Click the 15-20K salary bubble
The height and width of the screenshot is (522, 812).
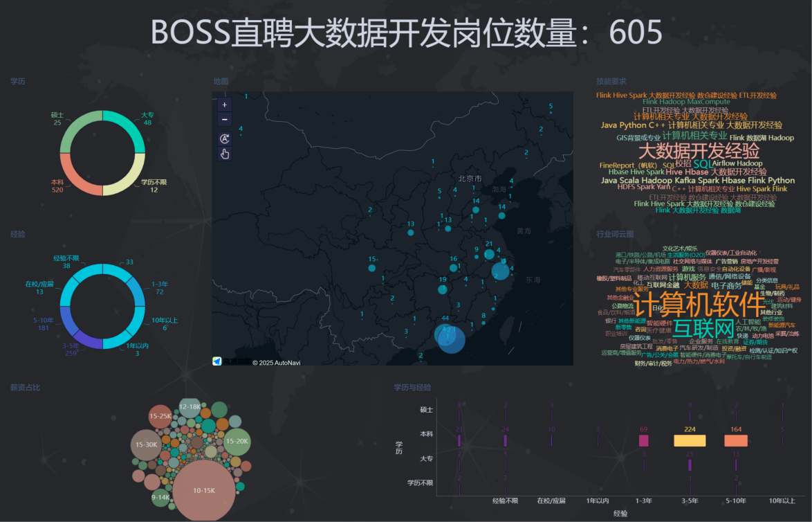pos(237,441)
